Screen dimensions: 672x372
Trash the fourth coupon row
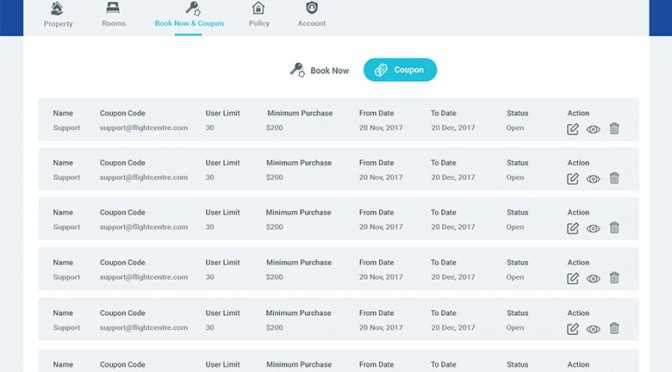coord(614,278)
